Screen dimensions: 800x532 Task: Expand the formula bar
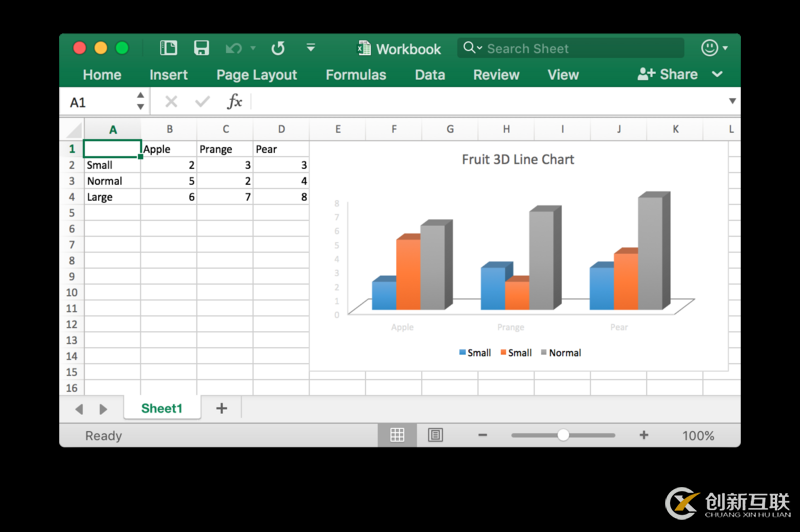[x=732, y=101]
